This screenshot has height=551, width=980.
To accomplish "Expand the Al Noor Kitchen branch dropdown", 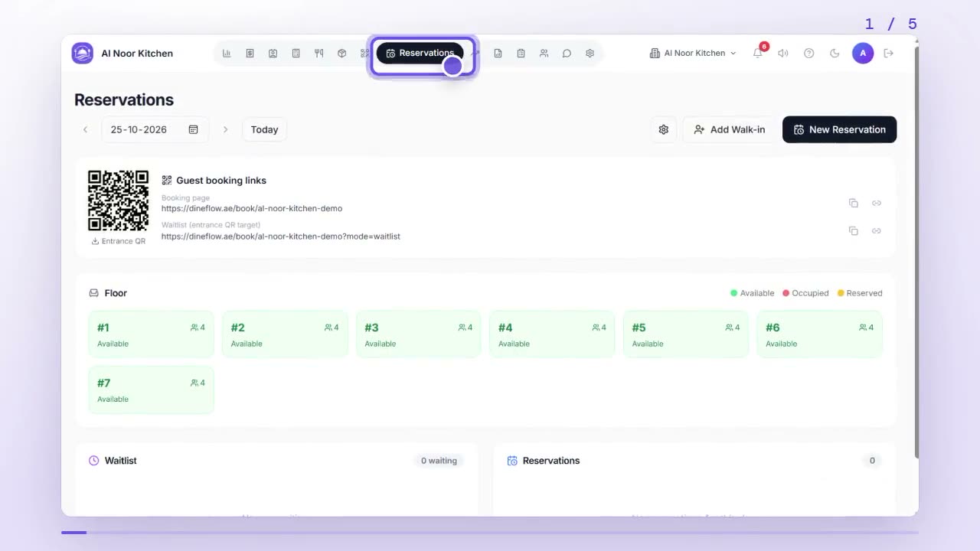I will [693, 54].
